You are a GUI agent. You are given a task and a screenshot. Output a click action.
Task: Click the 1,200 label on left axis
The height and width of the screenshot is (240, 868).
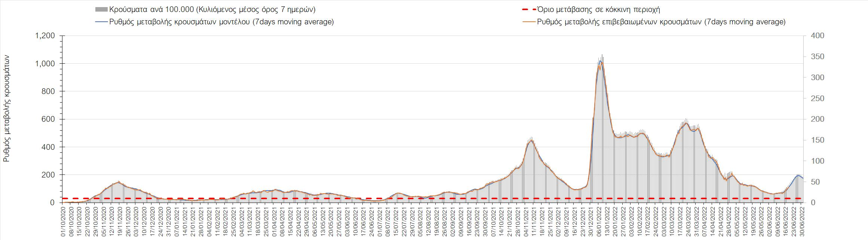45,36
